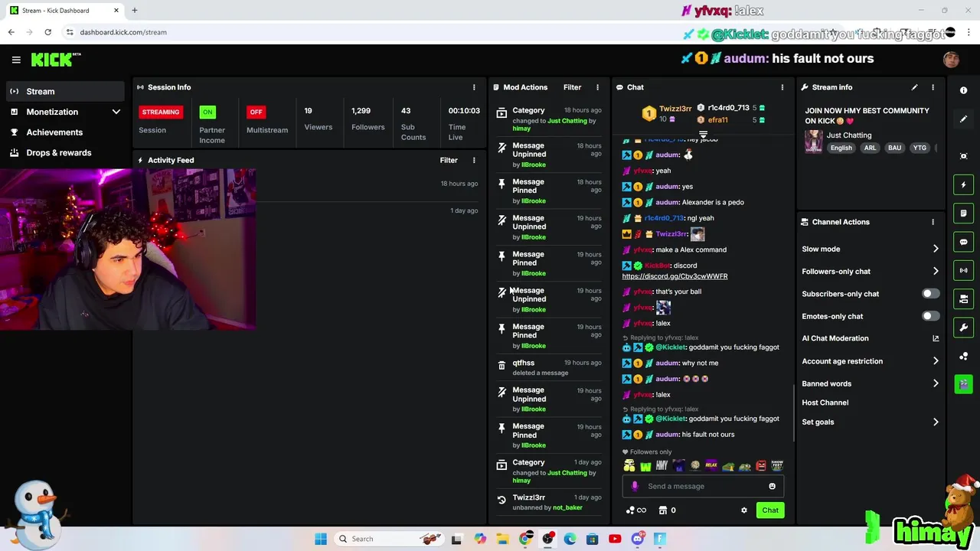Reload the browser page

(x=47, y=32)
